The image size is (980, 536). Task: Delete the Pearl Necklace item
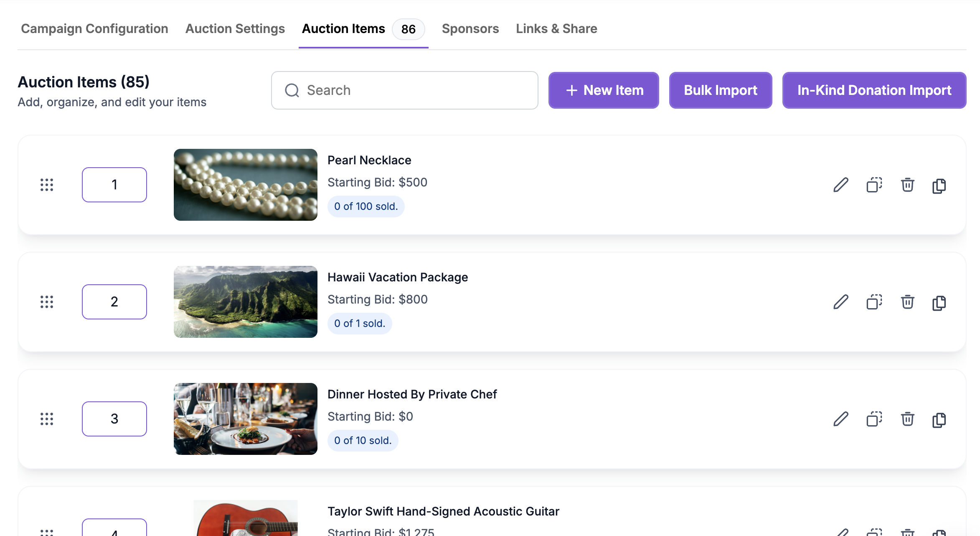907,185
